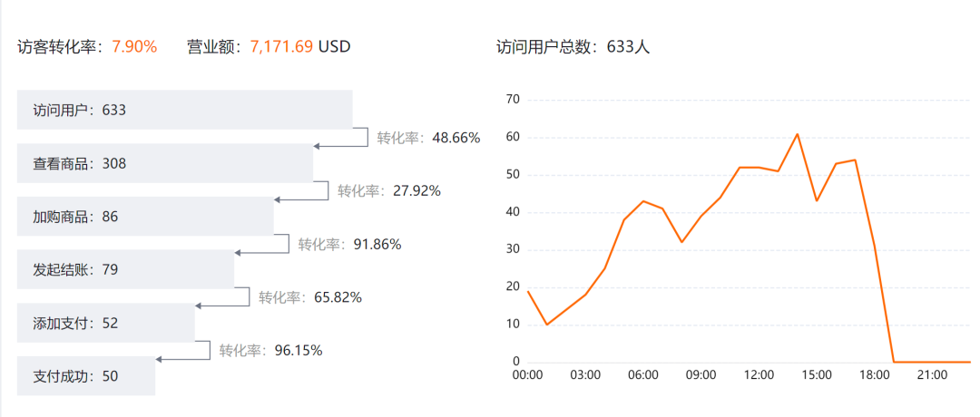
Task: Click the 18:00 label on the time axis
Action: pos(874,374)
